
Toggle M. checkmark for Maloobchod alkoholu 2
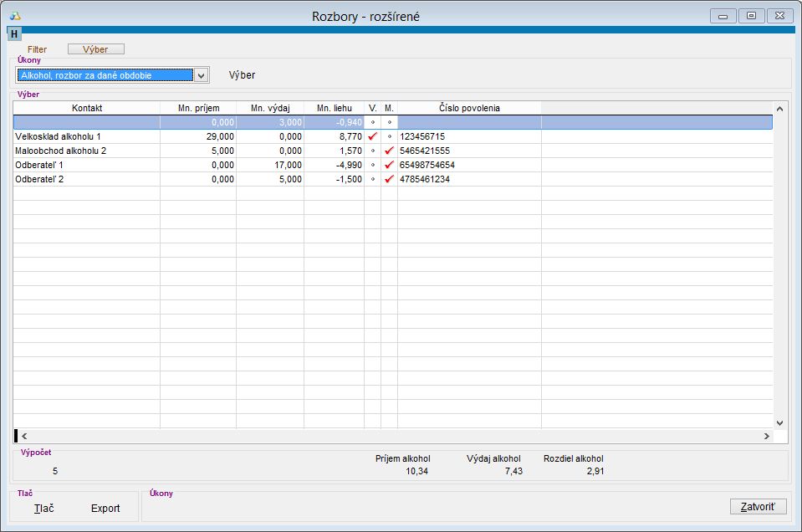(x=389, y=151)
